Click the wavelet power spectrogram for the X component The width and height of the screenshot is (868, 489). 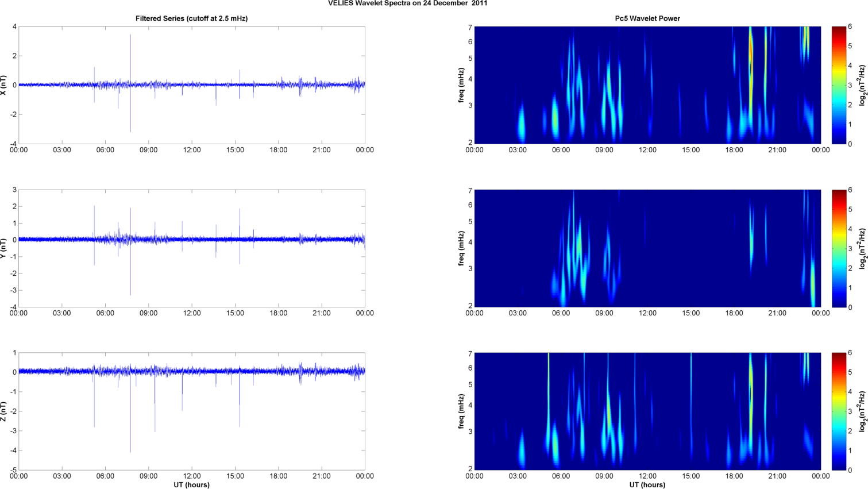pos(647,85)
